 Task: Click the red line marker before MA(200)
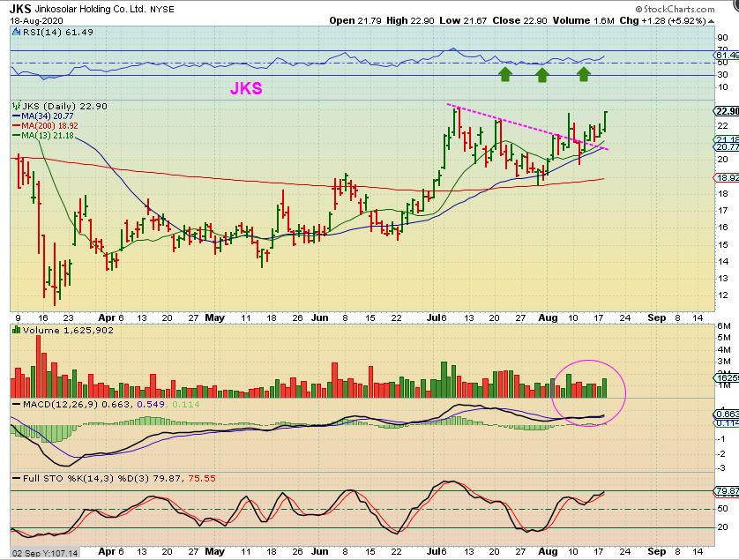click(x=17, y=126)
